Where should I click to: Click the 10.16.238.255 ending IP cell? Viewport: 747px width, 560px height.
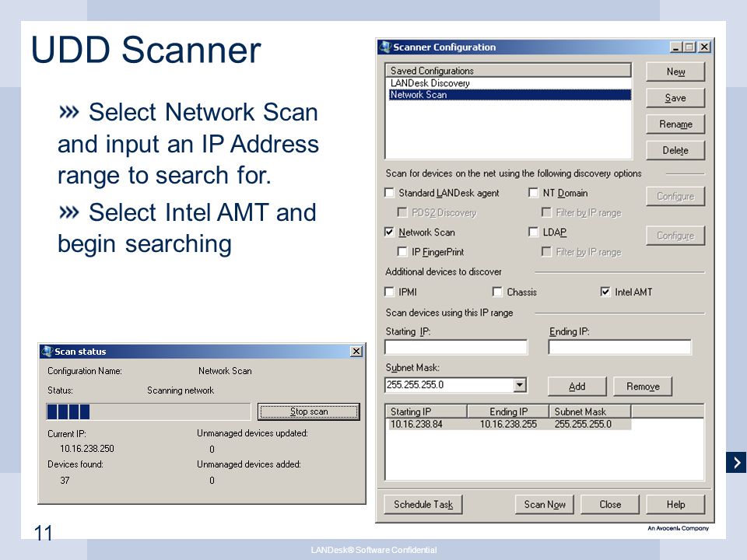(x=508, y=424)
